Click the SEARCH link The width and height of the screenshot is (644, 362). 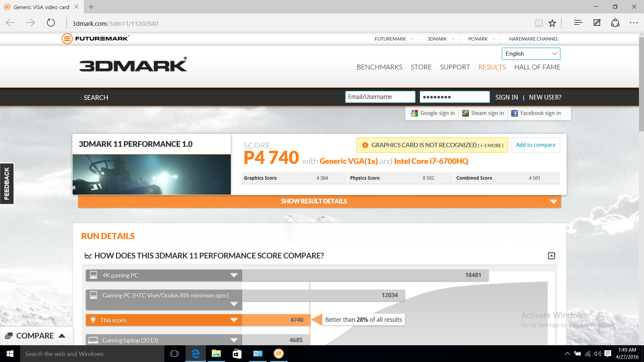point(96,98)
